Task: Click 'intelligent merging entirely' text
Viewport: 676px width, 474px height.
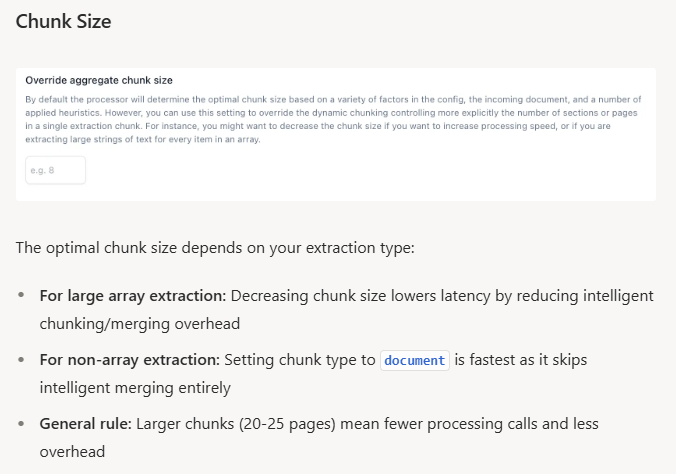Action: [x=135, y=387]
